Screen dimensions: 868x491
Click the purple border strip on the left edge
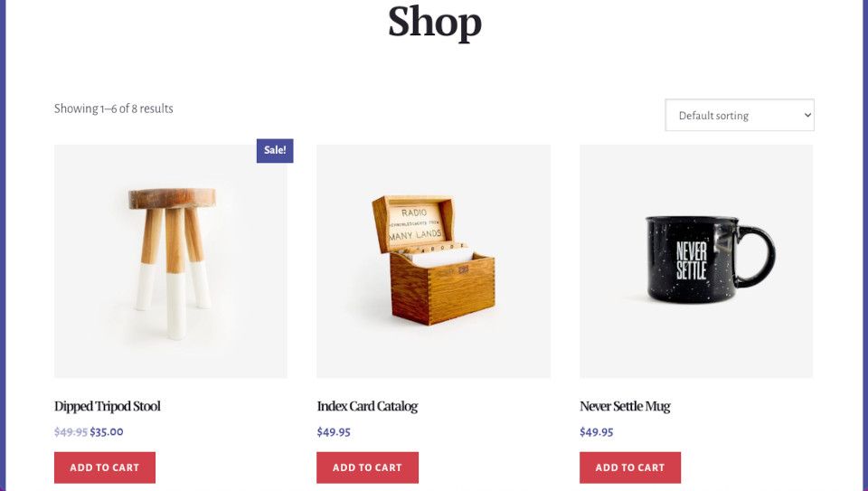(3, 245)
